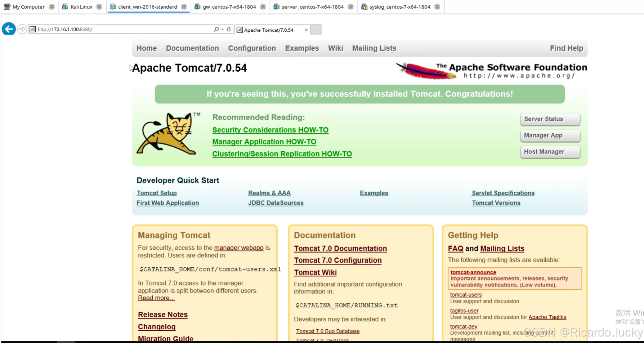This screenshot has width=644, height=343.
Task: Click the Host Manager button
Action: 550,152
